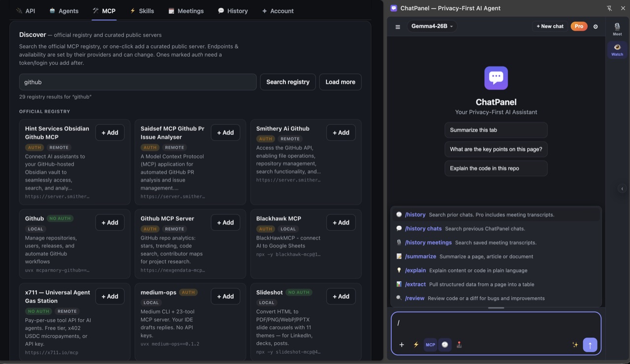
Task: Click the 'https://x711.io/mcp' endpoint text
Action: pyautogui.click(x=52, y=353)
